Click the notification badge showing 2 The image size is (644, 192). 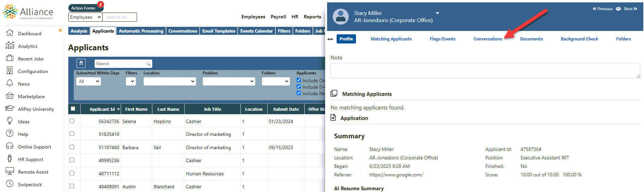tap(100, 4)
